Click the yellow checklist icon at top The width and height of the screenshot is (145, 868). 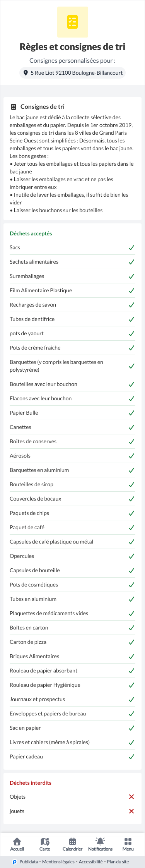pos(72,22)
